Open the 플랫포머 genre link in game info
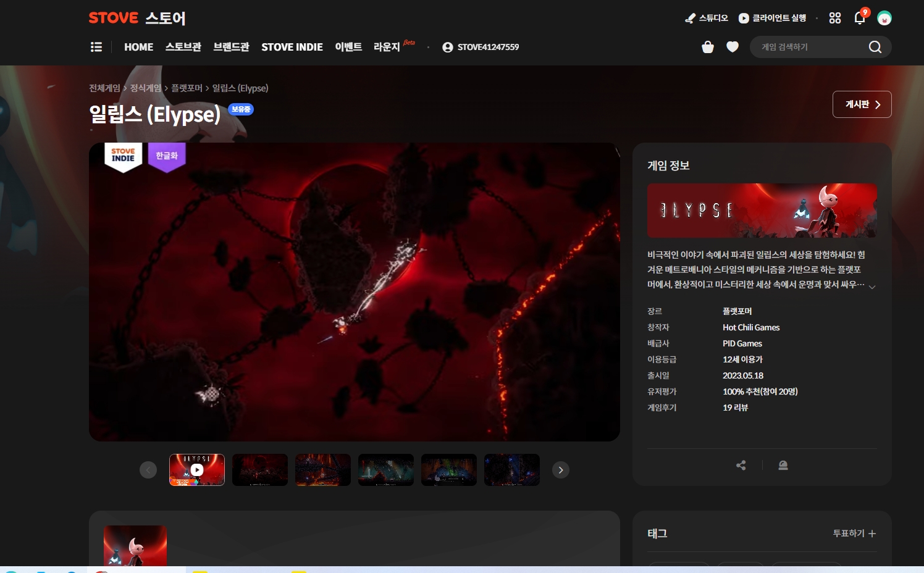This screenshot has height=573, width=924. pyautogui.click(x=737, y=311)
